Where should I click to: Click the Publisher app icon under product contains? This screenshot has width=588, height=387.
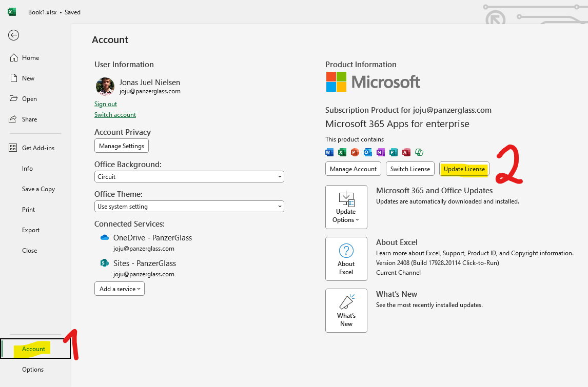[x=394, y=152]
